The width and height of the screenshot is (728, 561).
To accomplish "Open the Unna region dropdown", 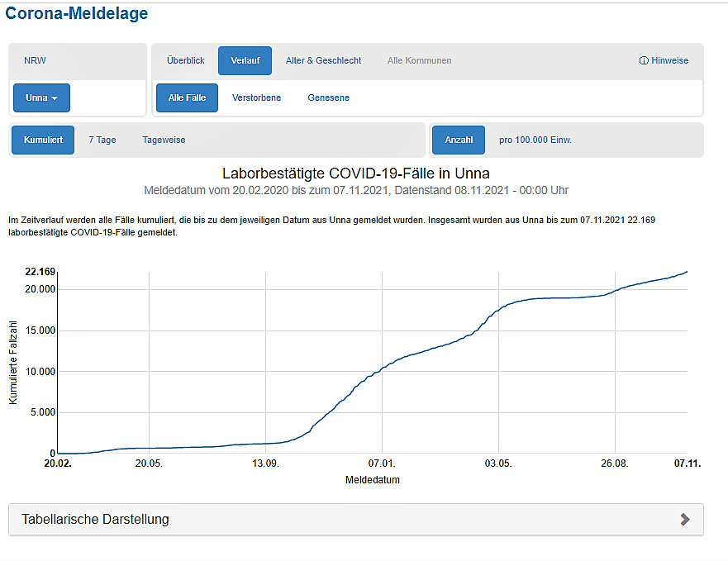I will (41, 97).
